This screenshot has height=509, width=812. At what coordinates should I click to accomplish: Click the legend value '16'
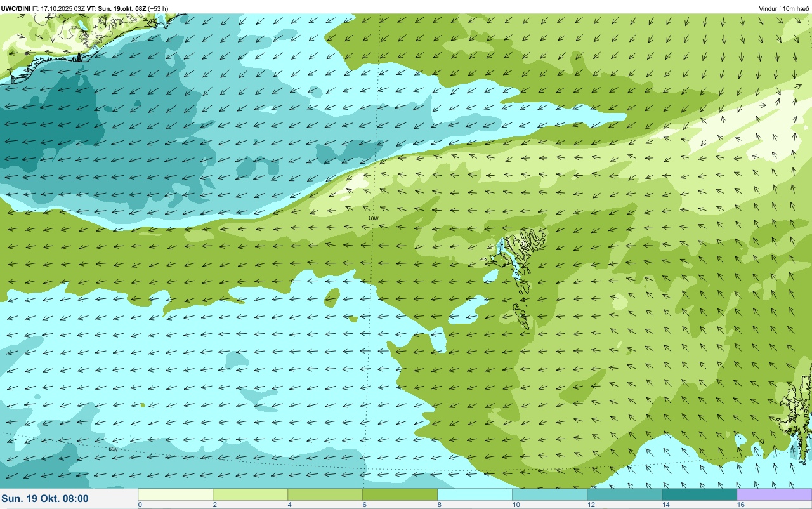pos(741,505)
